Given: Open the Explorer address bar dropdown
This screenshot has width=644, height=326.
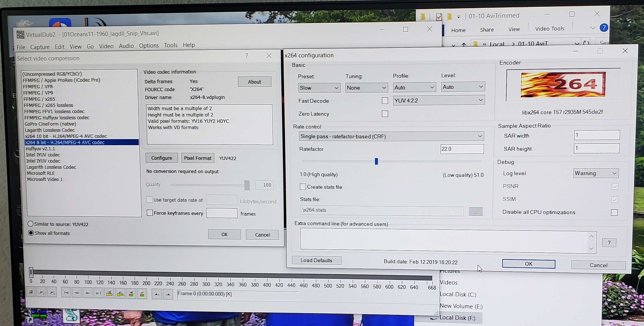Looking at the screenshot, I should [x=577, y=44].
